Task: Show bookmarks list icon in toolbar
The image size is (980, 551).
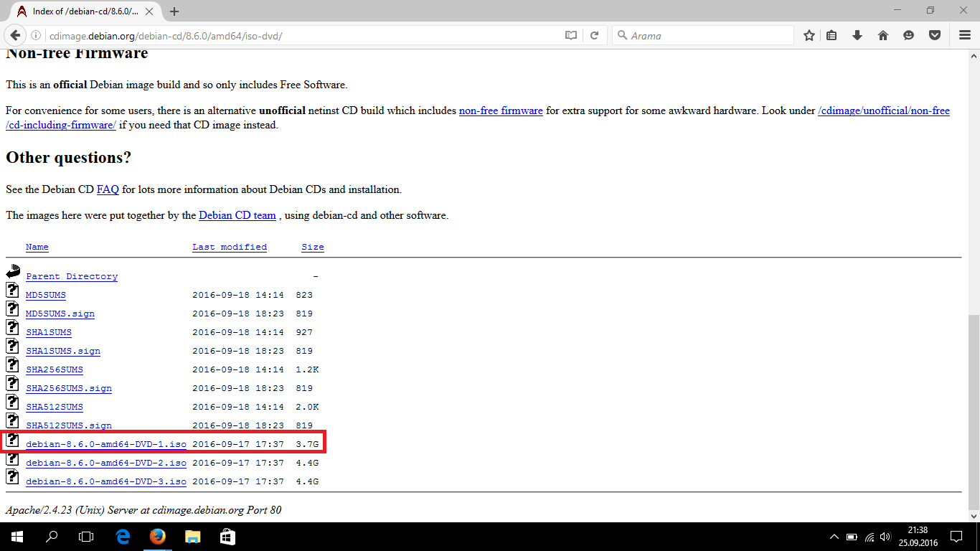Action: (831, 35)
